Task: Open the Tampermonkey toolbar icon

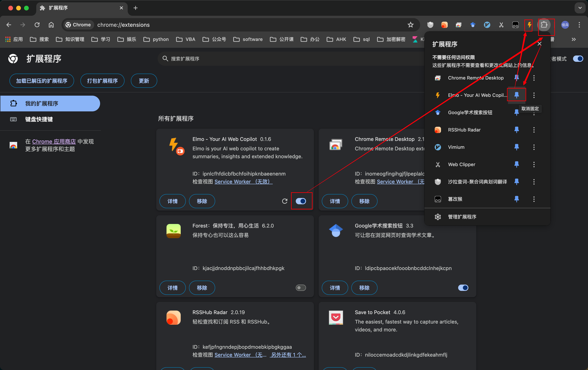Action: pyautogui.click(x=515, y=25)
